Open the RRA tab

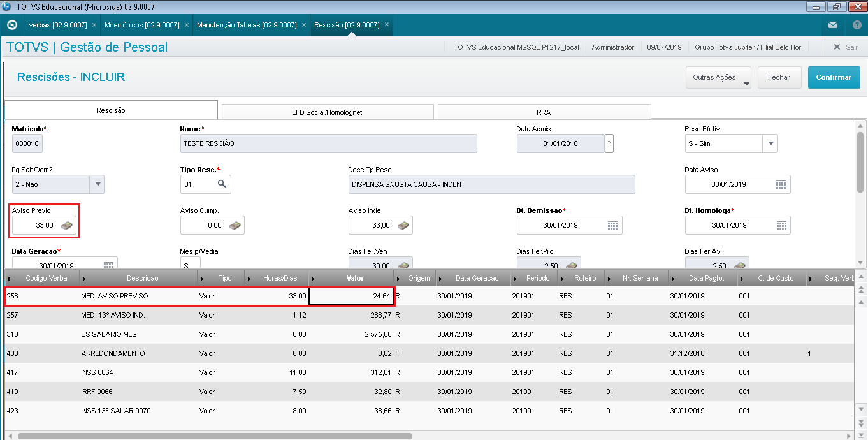544,112
